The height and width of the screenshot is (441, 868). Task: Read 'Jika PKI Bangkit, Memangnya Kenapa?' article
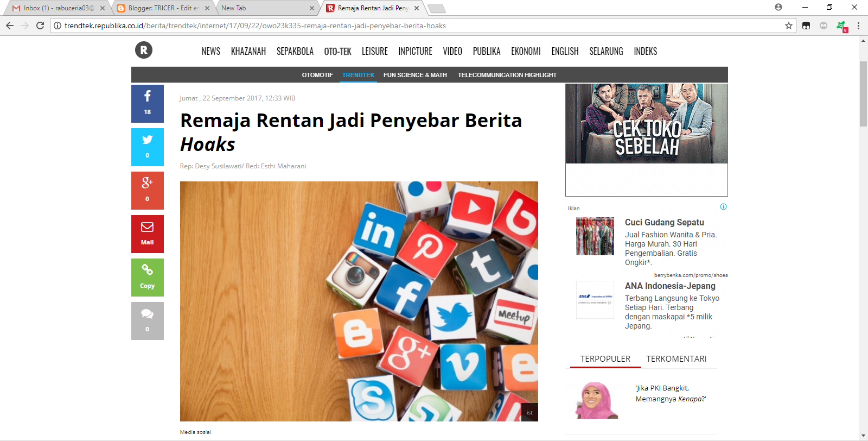coord(671,394)
